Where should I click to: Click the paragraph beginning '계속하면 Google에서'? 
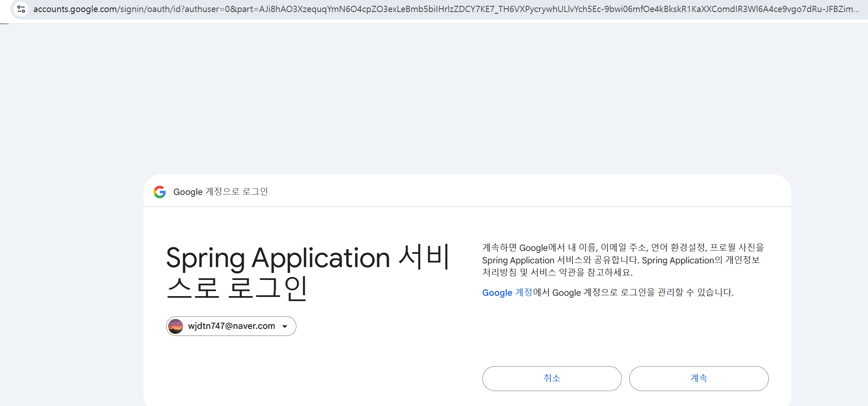click(623, 260)
